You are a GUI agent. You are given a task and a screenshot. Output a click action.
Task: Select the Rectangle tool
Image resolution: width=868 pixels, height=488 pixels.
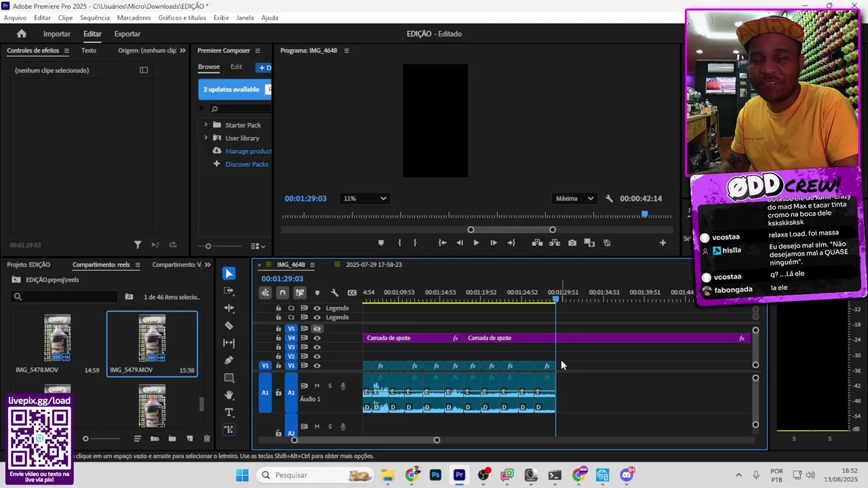point(229,378)
